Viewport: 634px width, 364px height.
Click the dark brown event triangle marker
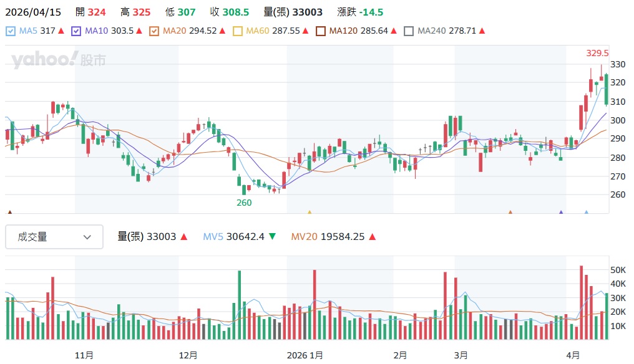(x=9, y=213)
